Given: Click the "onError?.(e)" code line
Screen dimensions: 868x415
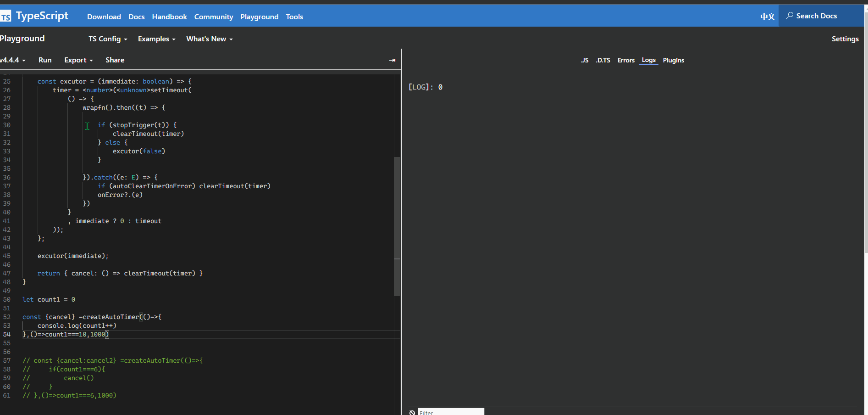Looking at the screenshot, I should [120, 195].
